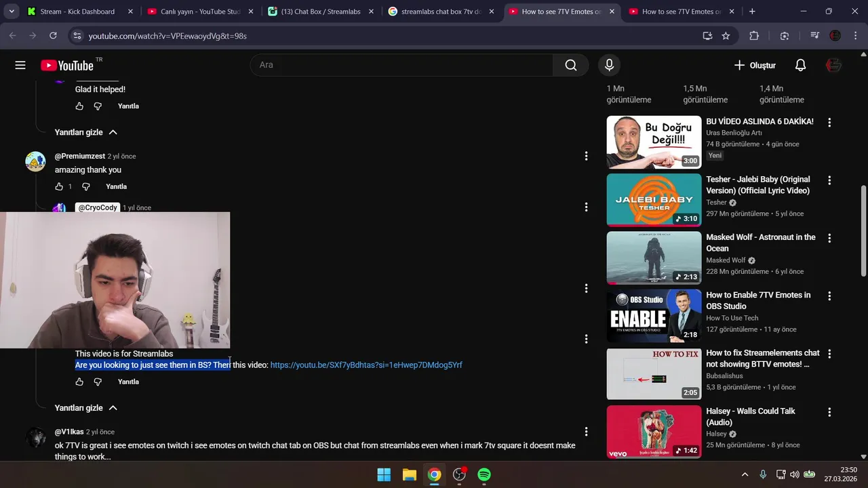Dislike the "amazing thank you" comment
The height and width of the screenshot is (488, 868).
pos(85,186)
